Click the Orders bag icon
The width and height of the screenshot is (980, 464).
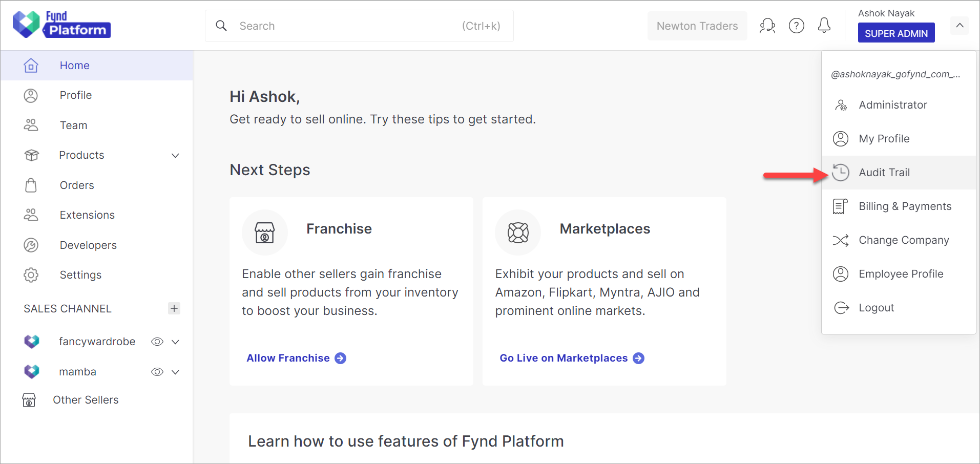pyautogui.click(x=31, y=185)
